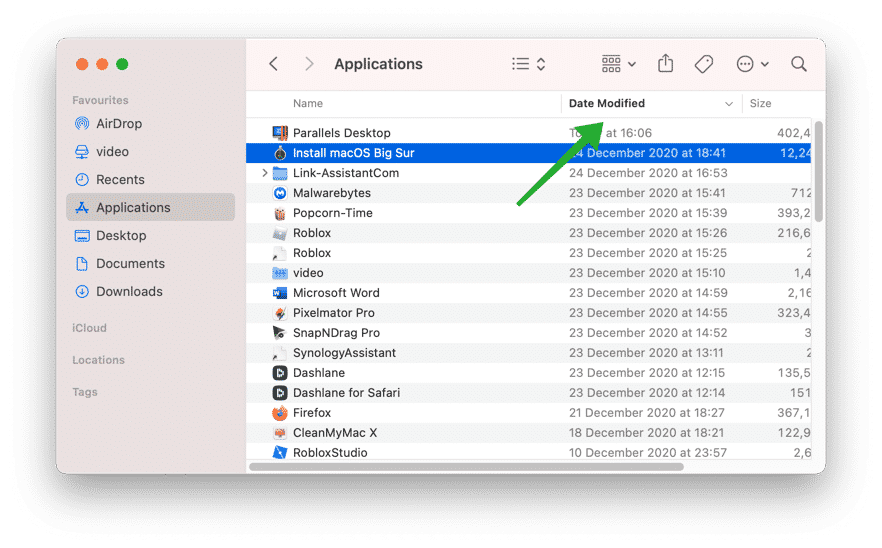Select the SynologyAssistant row
The image size is (882, 548).
(x=529, y=353)
